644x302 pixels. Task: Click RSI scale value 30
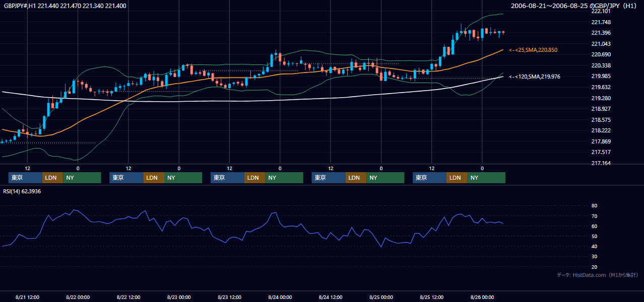[x=594, y=256]
